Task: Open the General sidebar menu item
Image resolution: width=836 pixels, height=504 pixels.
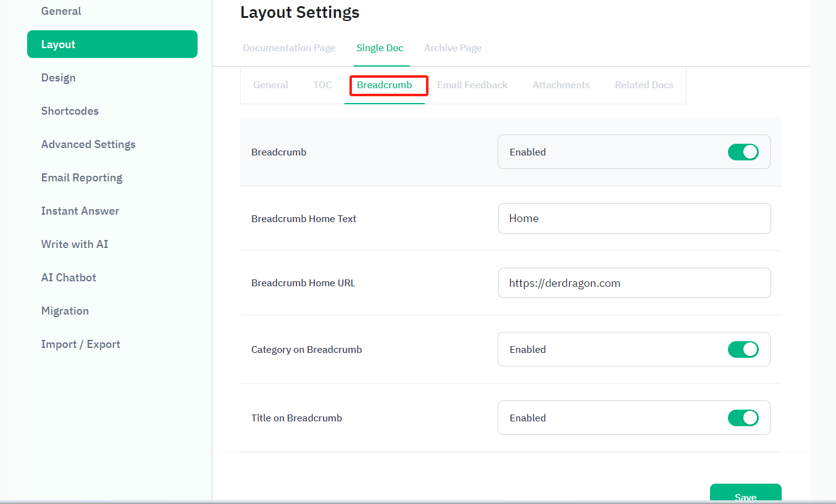Action: [x=61, y=11]
